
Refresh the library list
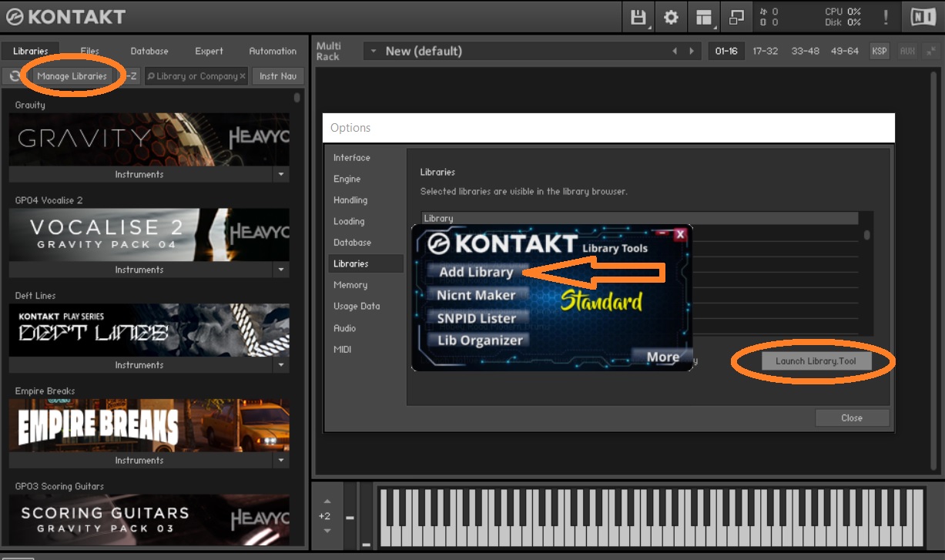pos(15,76)
